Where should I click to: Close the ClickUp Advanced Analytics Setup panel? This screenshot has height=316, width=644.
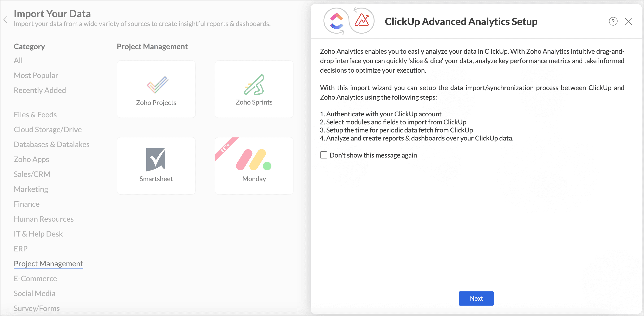pos(628,22)
